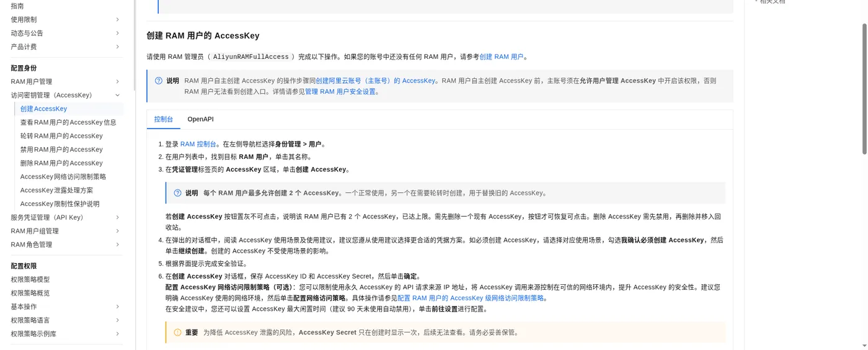This screenshot has height=350, width=868.
Task: Collapse 访问密钥管理（AccessKey） section
Action: coord(117,96)
